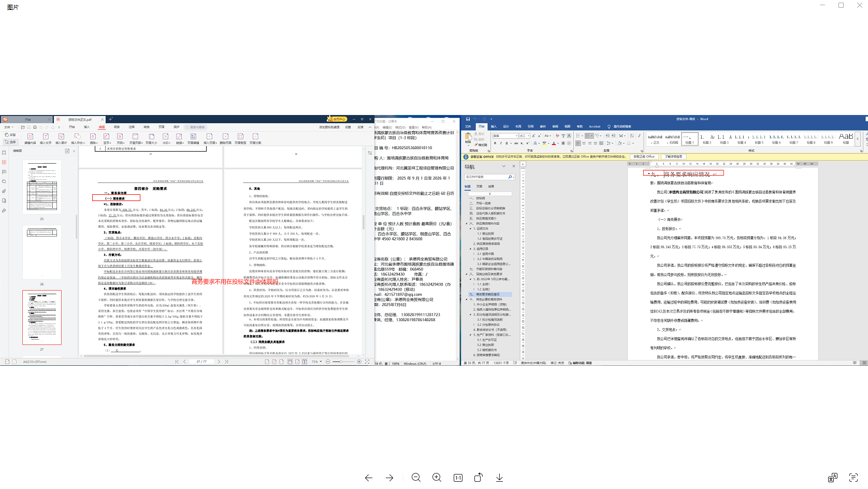868x489 pixels.
Task: Select page 27 thumbnail in PDF editor
Action: [42, 318]
